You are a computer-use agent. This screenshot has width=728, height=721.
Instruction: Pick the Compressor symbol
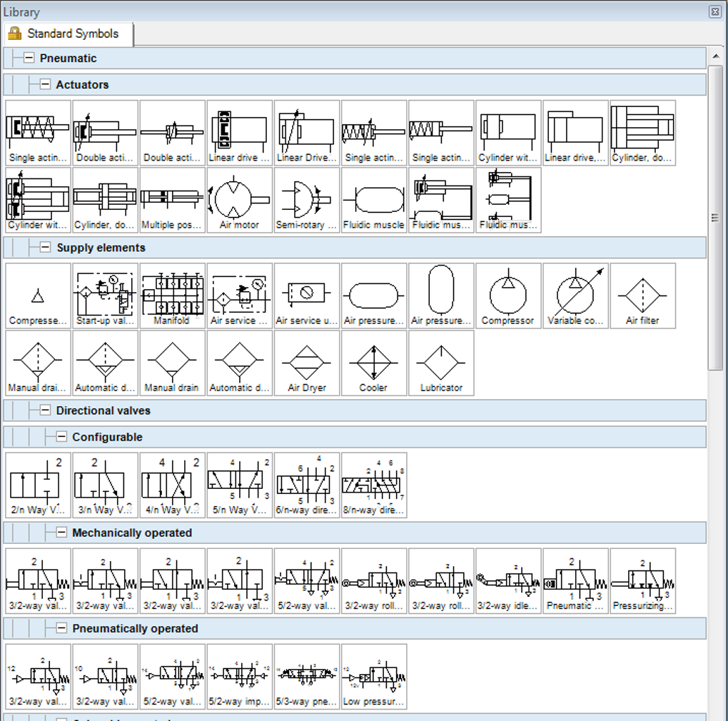[x=507, y=296]
